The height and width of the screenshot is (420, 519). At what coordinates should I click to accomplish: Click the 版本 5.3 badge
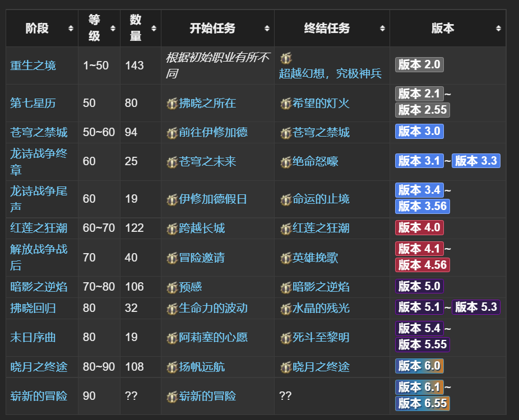(x=476, y=307)
